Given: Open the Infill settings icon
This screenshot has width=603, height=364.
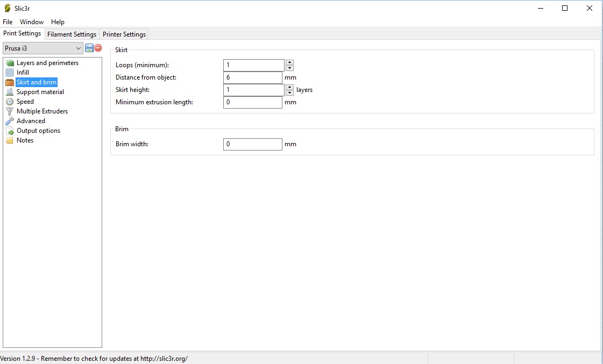Looking at the screenshot, I should 10,73.
